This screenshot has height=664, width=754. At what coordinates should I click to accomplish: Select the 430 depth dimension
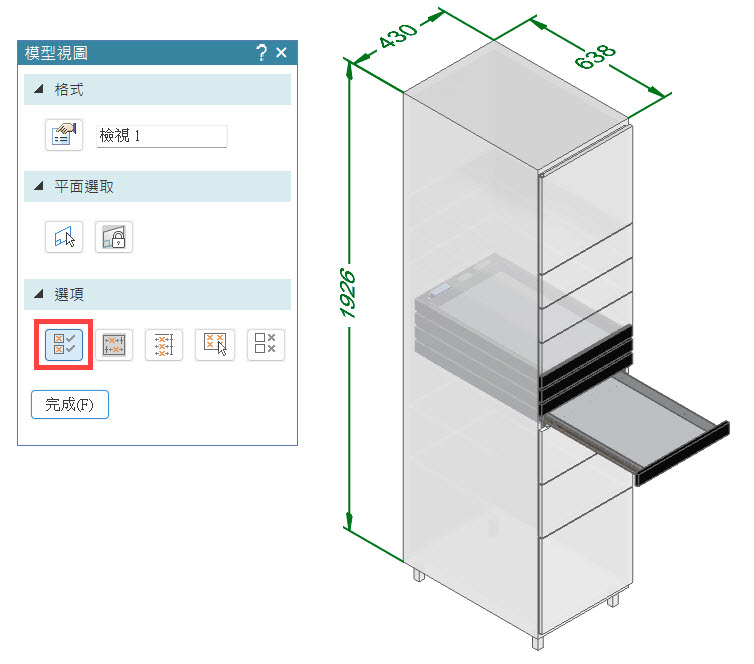pos(398,35)
